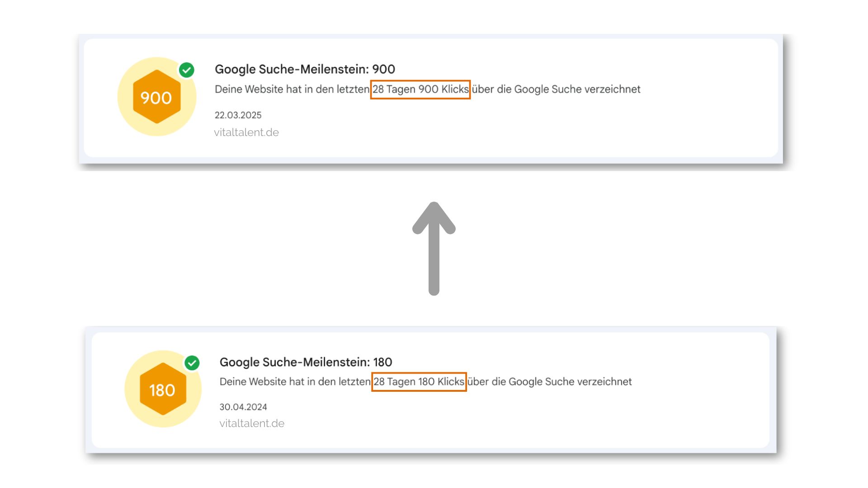
Task: Click heading Google Suche-Meilenstein: 900
Action: pyautogui.click(x=305, y=69)
